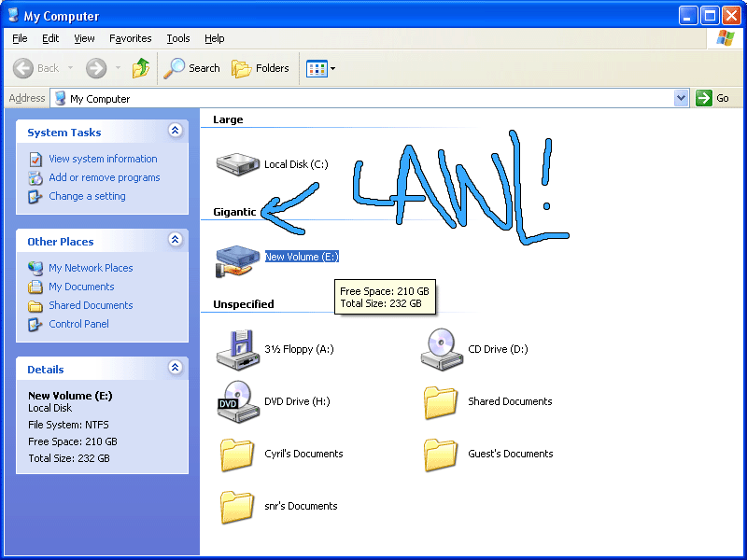Click the View system information link
Viewport: 747px width, 560px height.
pyautogui.click(x=103, y=159)
